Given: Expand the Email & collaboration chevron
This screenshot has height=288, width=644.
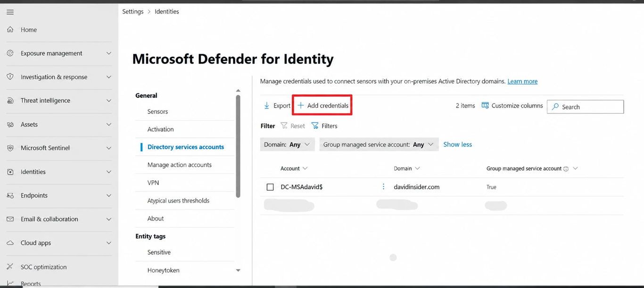Looking at the screenshot, I should (109, 219).
